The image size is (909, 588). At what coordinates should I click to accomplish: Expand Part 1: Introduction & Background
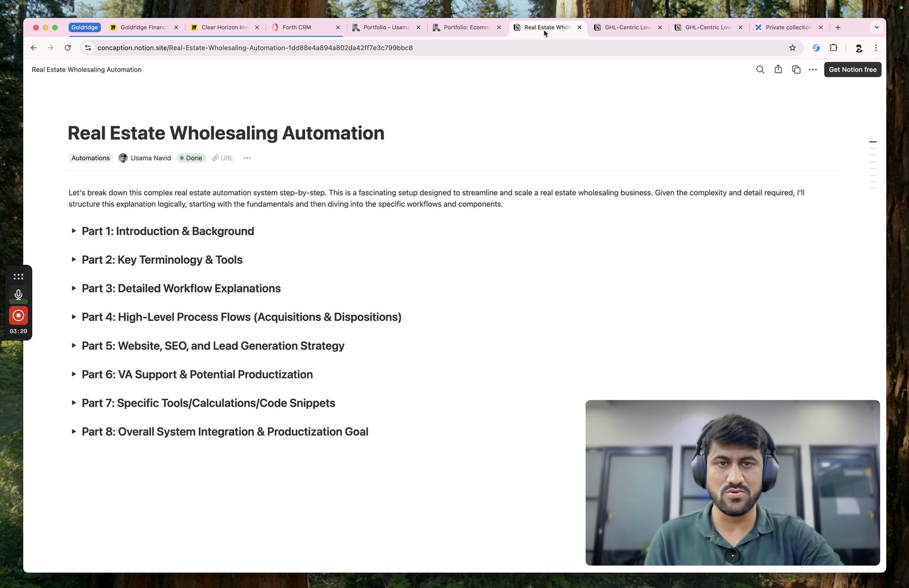tap(74, 231)
